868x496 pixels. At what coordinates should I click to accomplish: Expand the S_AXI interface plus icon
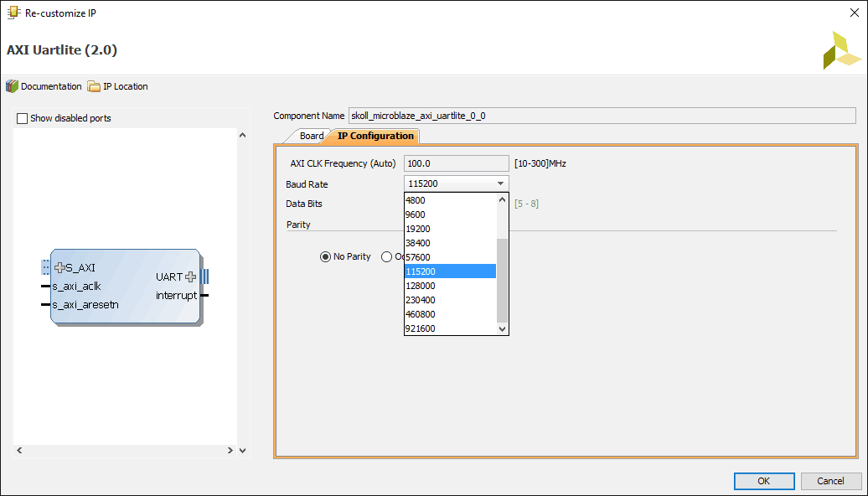[59, 268]
